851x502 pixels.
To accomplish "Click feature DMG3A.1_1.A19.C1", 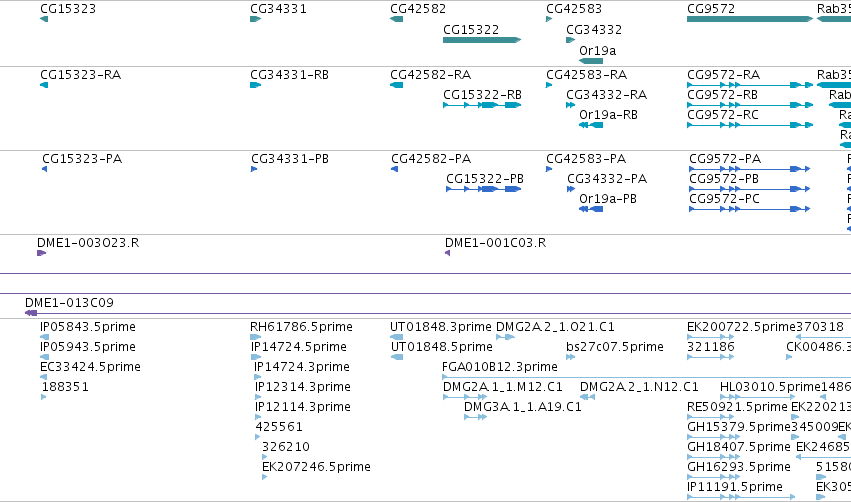I will 523,407.
